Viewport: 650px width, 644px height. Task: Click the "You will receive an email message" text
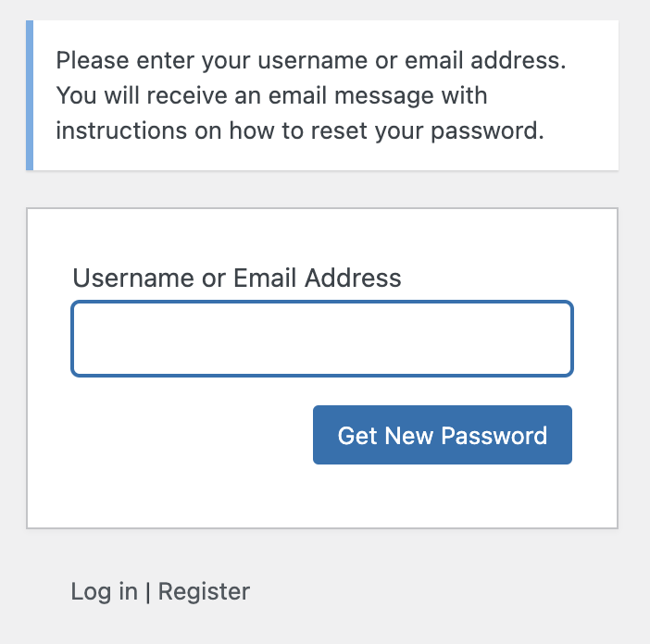[271, 95]
